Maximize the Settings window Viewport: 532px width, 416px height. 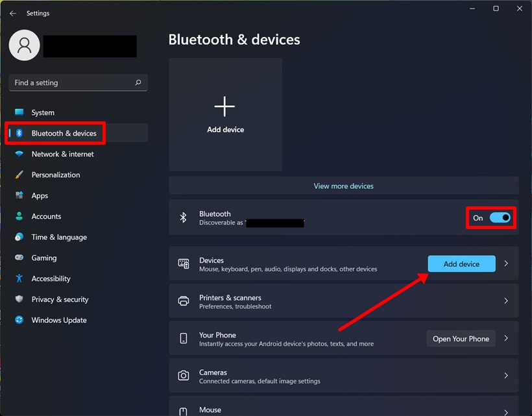tap(496, 8)
